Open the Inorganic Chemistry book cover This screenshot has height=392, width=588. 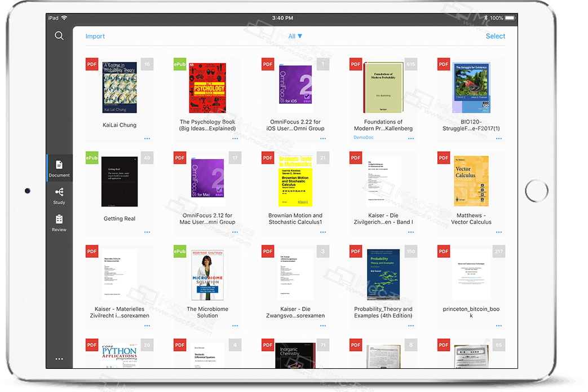(295, 355)
